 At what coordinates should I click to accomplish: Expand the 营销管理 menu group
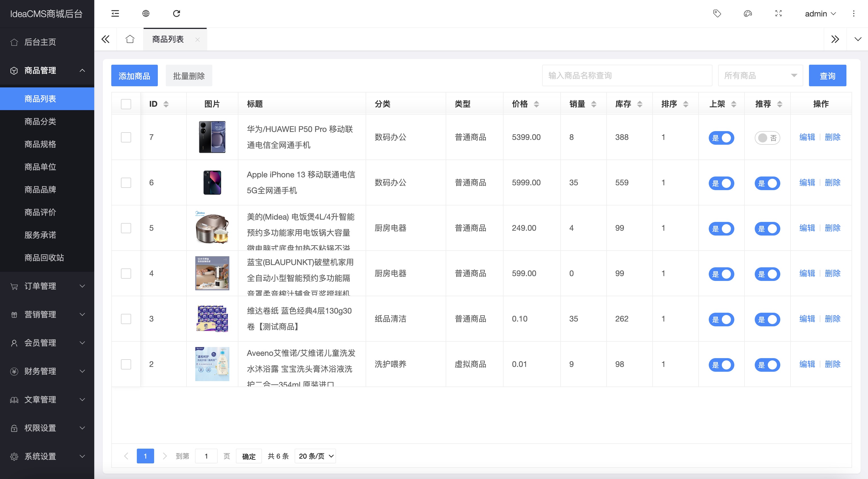click(47, 314)
